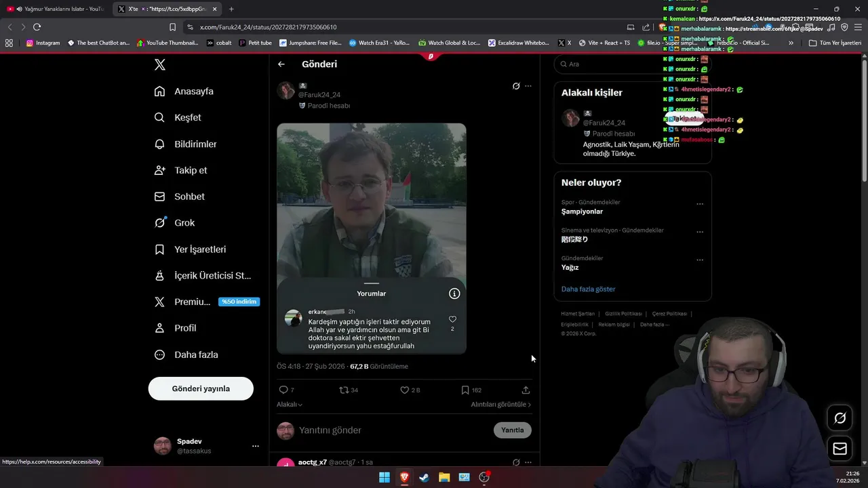Click the Yer İşaretleri bookmark icon in sidebar
The width and height of the screenshot is (868, 488).
click(x=159, y=249)
